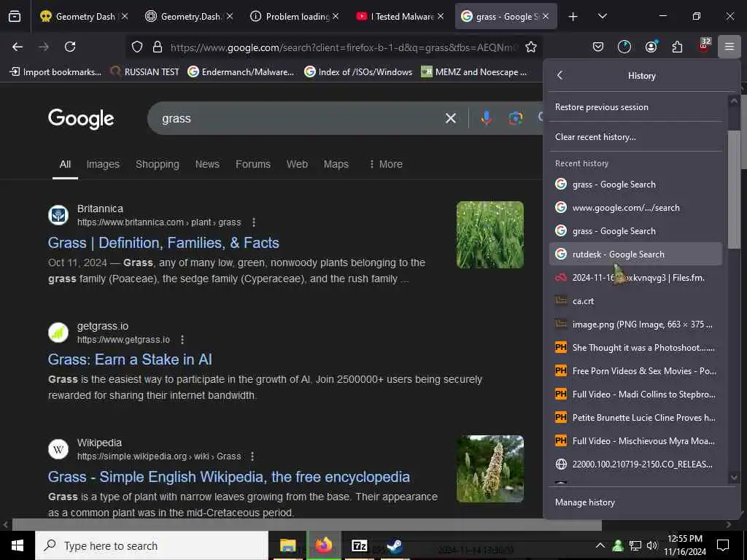List all tabs dropdown arrow
Screen dimensions: 747x560
click(602, 16)
